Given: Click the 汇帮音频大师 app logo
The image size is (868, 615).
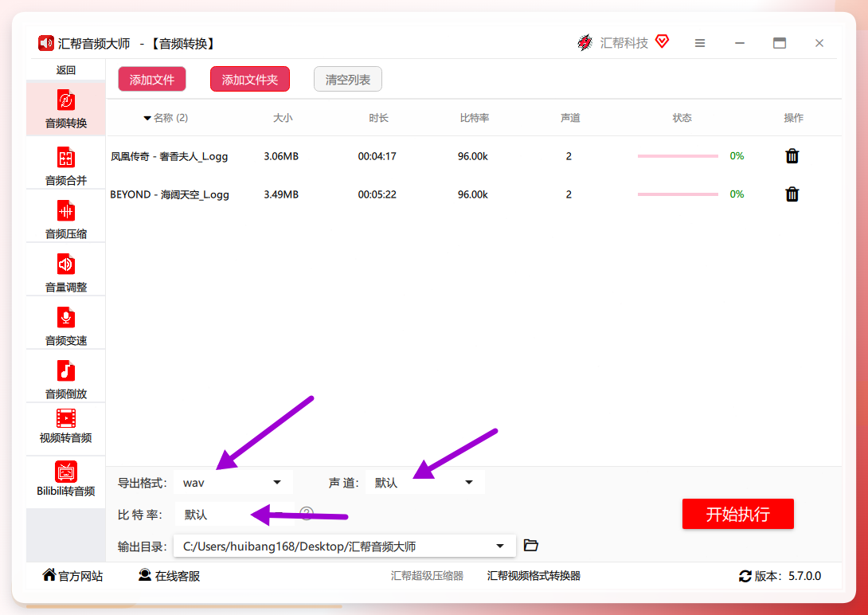Looking at the screenshot, I should click(46, 43).
